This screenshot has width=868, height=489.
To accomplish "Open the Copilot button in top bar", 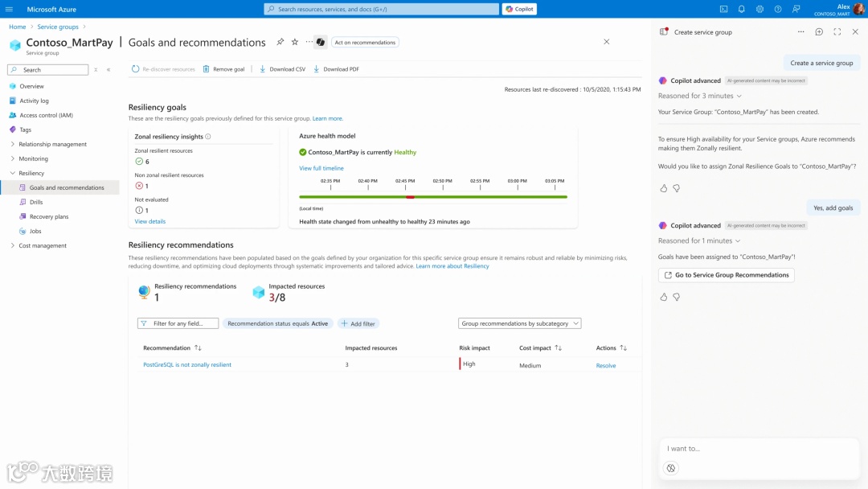I will pyautogui.click(x=519, y=9).
